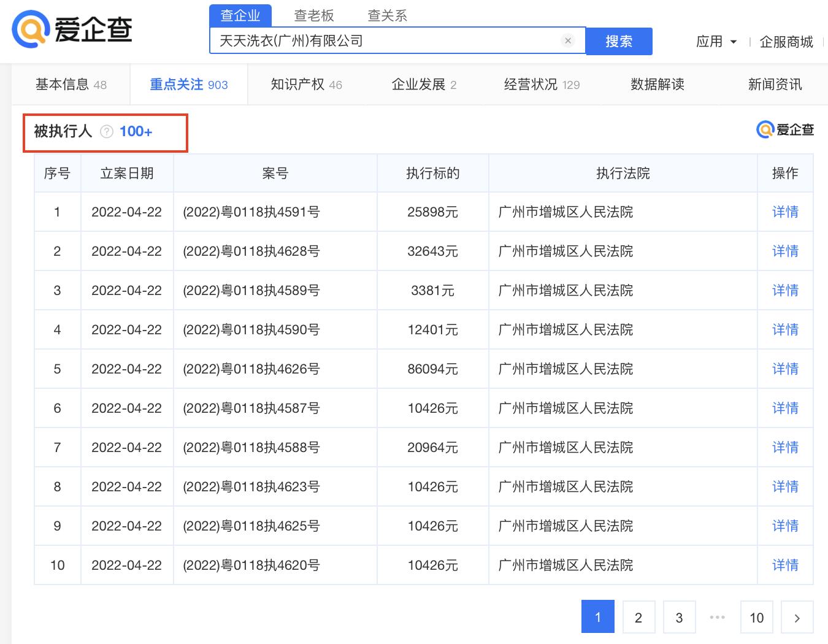Jump to page 10 of results

[756, 617]
